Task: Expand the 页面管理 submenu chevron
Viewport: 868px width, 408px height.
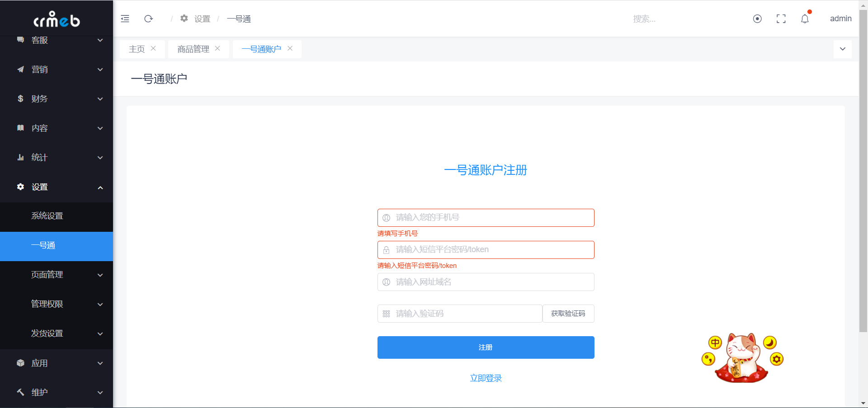Action: [100, 275]
